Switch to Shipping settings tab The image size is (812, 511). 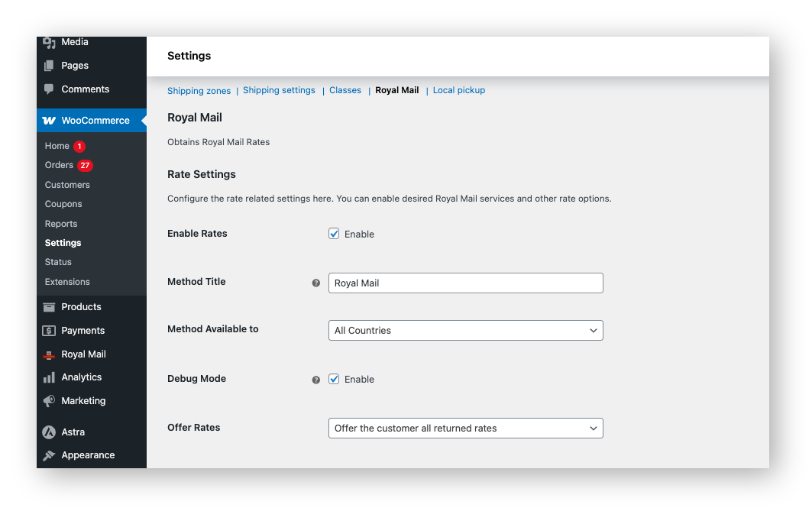click(x=279, y=91)
